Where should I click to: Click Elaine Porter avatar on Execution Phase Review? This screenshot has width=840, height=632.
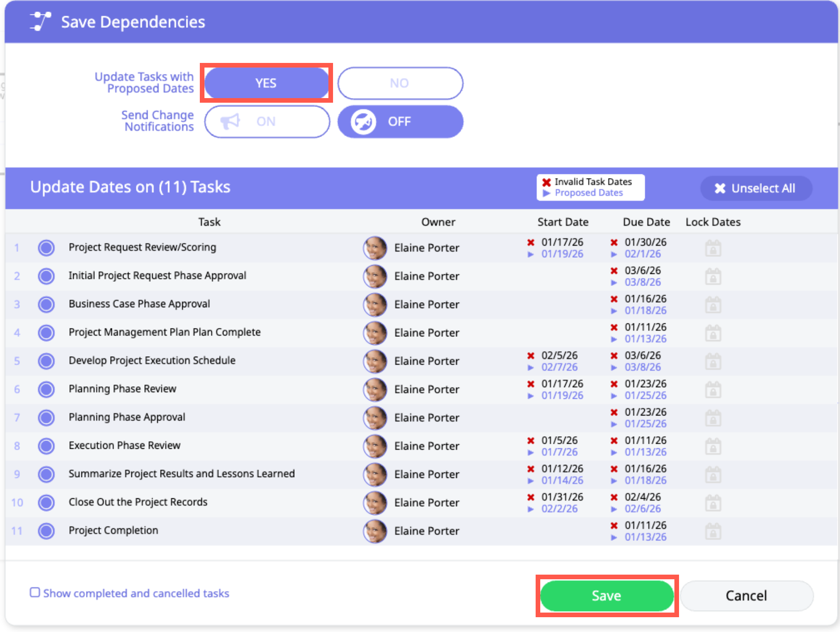pyautogui.click(x=375, y=446)
